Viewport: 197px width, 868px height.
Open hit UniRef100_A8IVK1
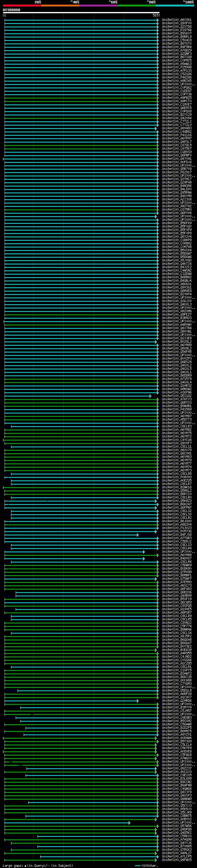(x=176, y=20)
